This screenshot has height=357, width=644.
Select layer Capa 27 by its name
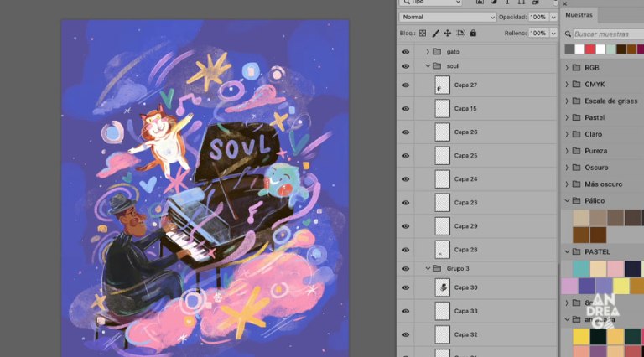465,85
